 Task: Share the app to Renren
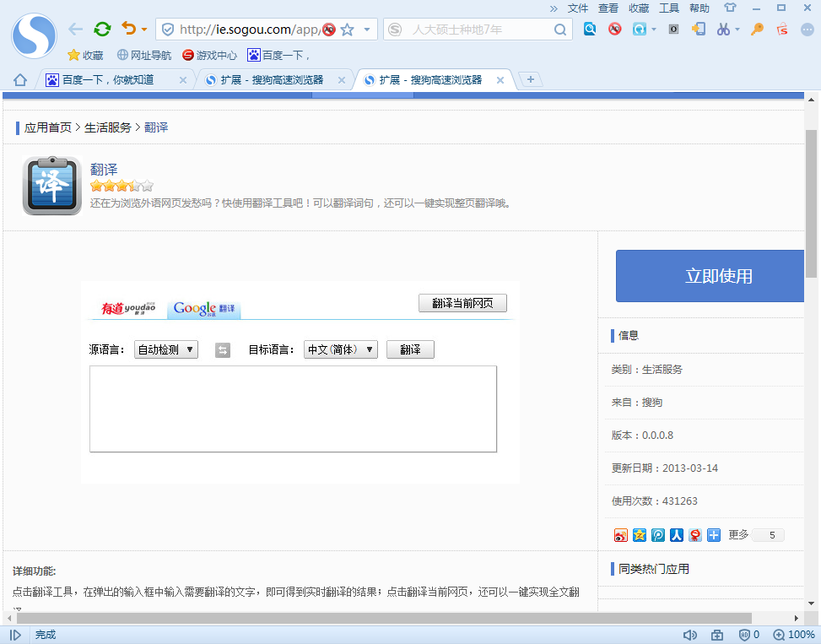676,535
